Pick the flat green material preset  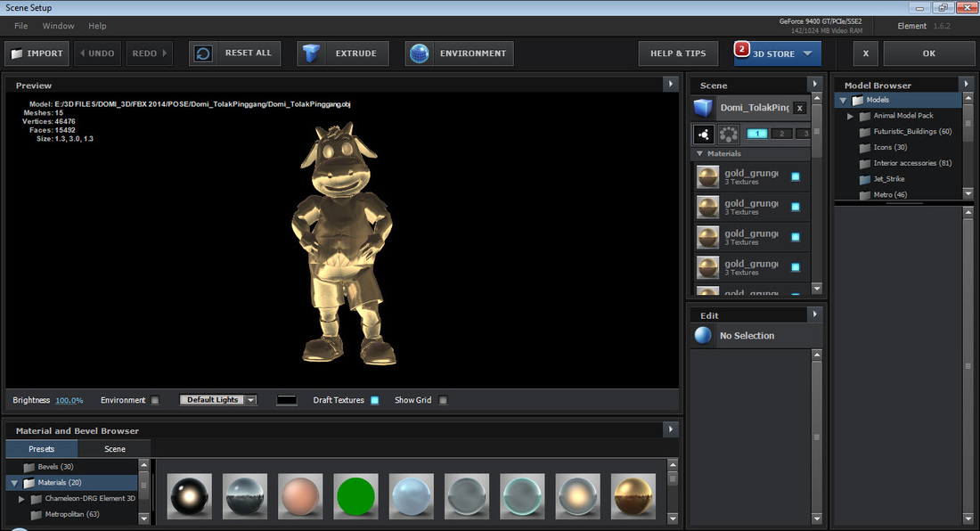(355, 496)
